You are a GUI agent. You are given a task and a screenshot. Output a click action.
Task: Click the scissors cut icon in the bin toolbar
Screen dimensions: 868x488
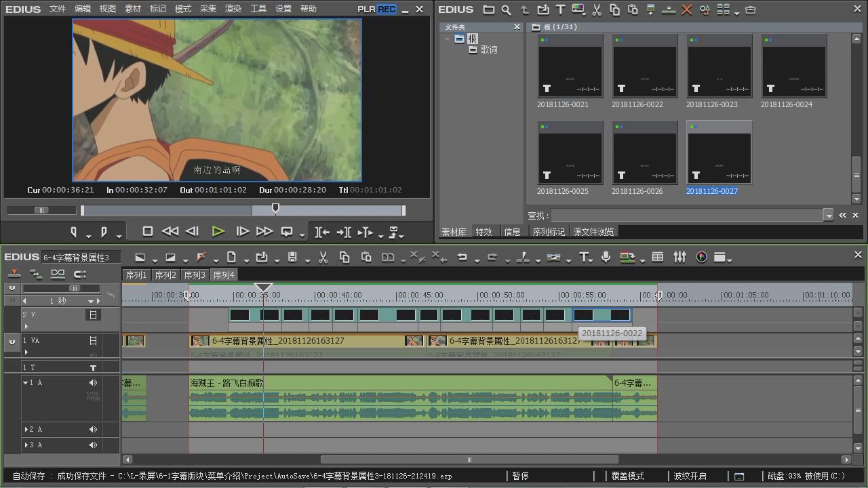point(597,9)
